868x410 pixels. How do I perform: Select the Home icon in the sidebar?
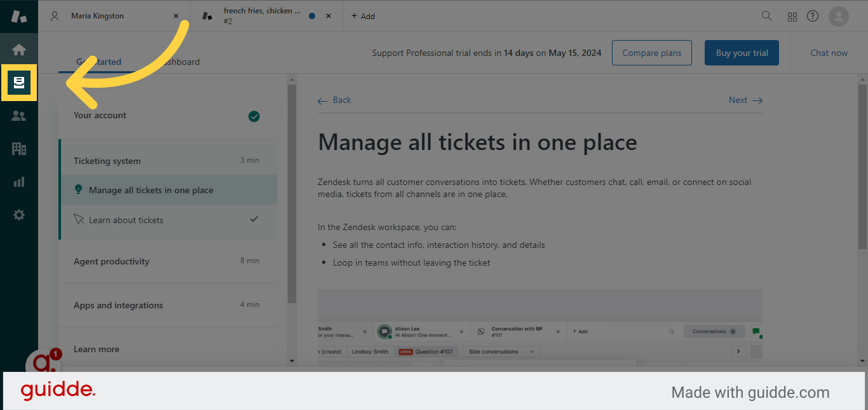[x=19, y=49]
